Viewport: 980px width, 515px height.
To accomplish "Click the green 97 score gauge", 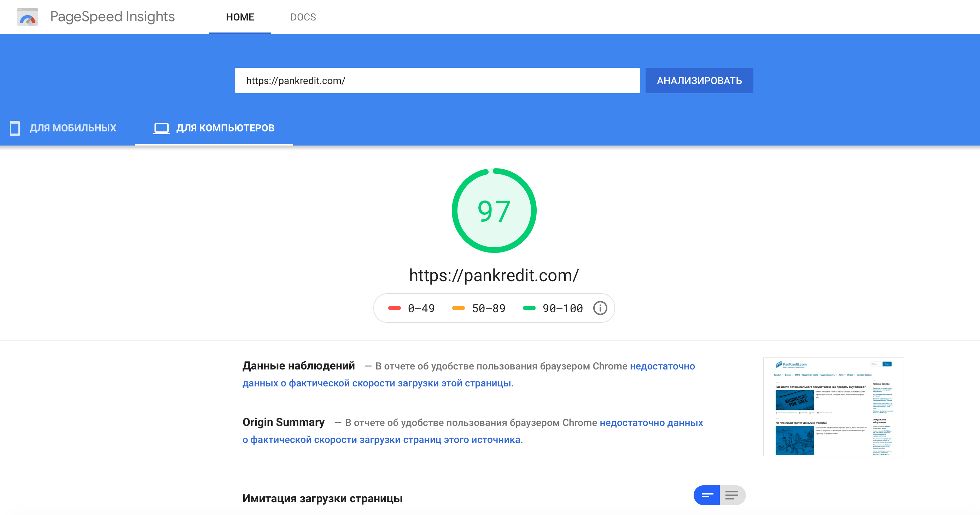I will (494, 211).
